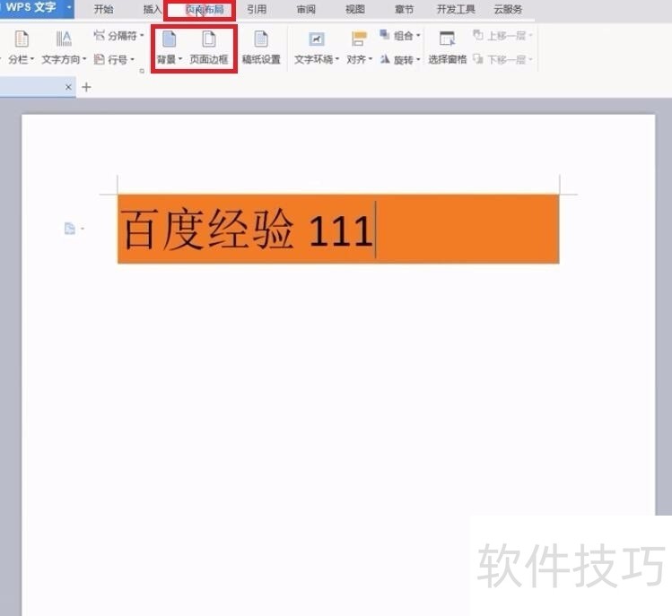Expand the 背景 dropdown arrow
672x616 pixels.
point(180,59)
